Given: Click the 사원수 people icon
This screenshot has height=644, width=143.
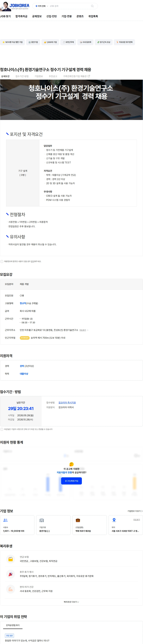Looking at the screenshot, I should point(6,520).
